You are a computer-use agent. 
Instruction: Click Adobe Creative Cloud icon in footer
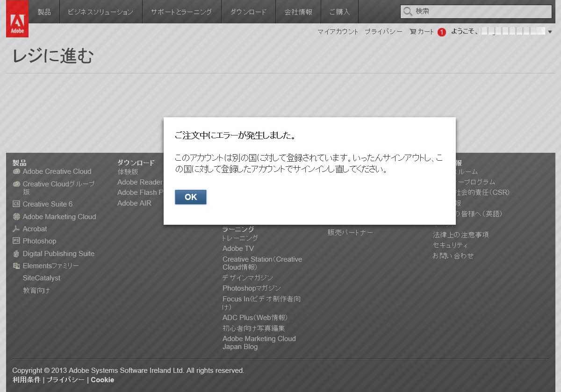(x=16, y=171)
